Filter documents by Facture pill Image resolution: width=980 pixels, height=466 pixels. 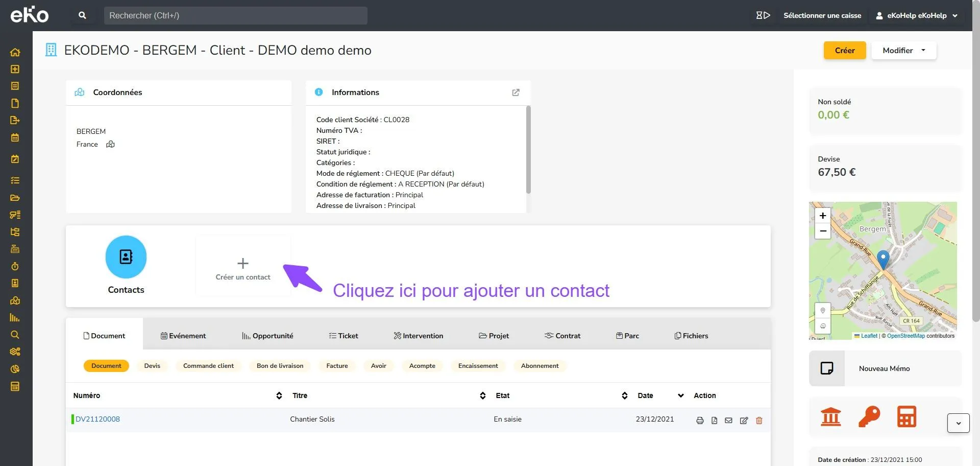click(337, 366)
